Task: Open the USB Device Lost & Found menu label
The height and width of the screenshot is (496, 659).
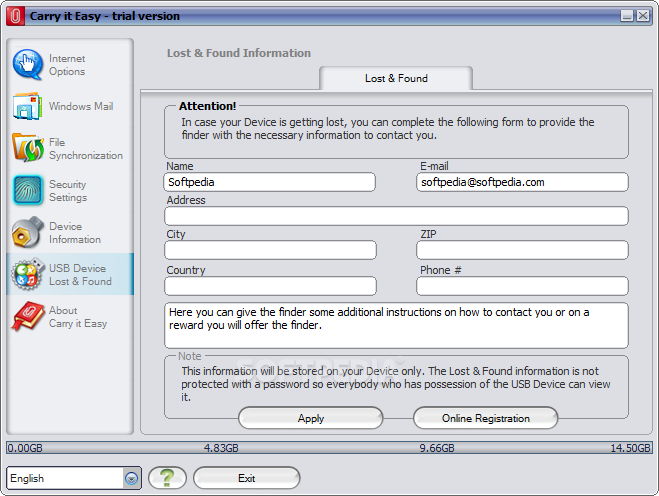Action: click(80, 275)
